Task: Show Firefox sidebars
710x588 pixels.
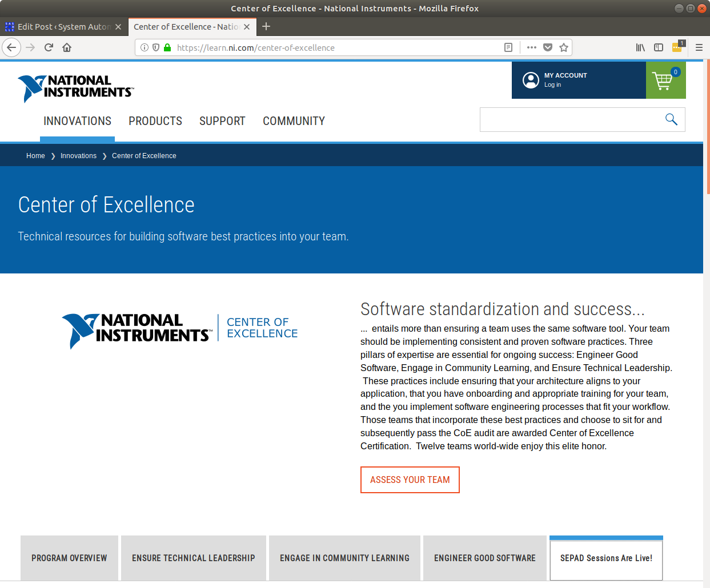Action: point(659,47)
